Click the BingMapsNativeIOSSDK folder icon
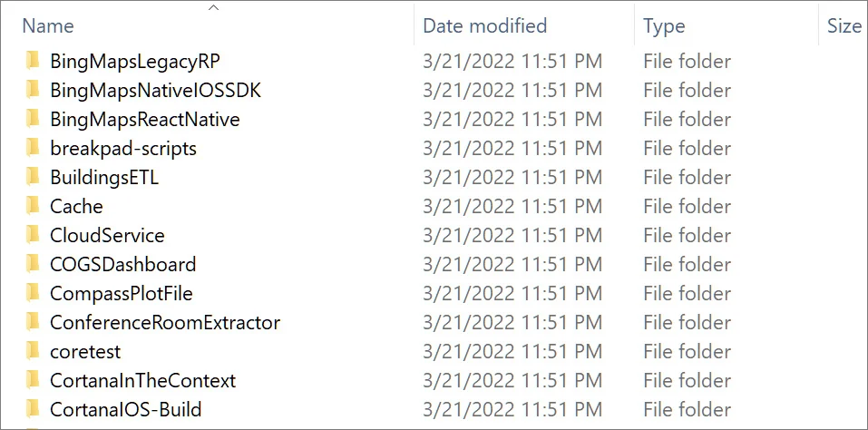The height and width of the screenshot is (430, 868). point(34,91)
